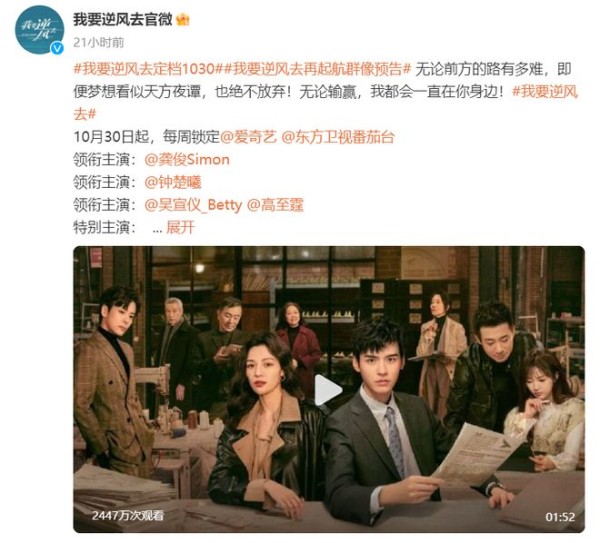Image resolution: width=600 pixels, height=543 pixels.
Task: Open the cast poster video thumbnail
Action: tap(329, 389)
